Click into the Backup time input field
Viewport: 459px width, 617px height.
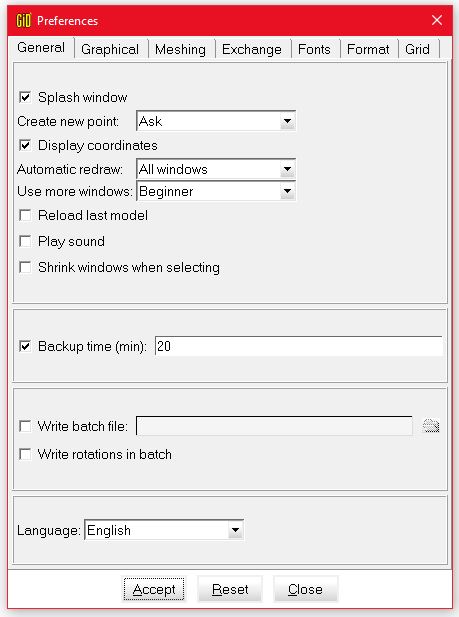tap(298, 346)
